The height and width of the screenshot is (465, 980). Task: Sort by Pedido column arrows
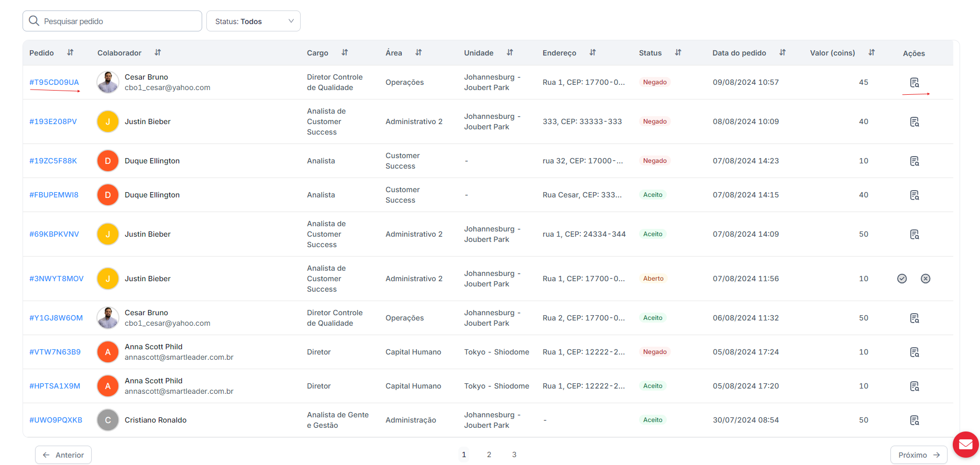[x=70, y=52]
